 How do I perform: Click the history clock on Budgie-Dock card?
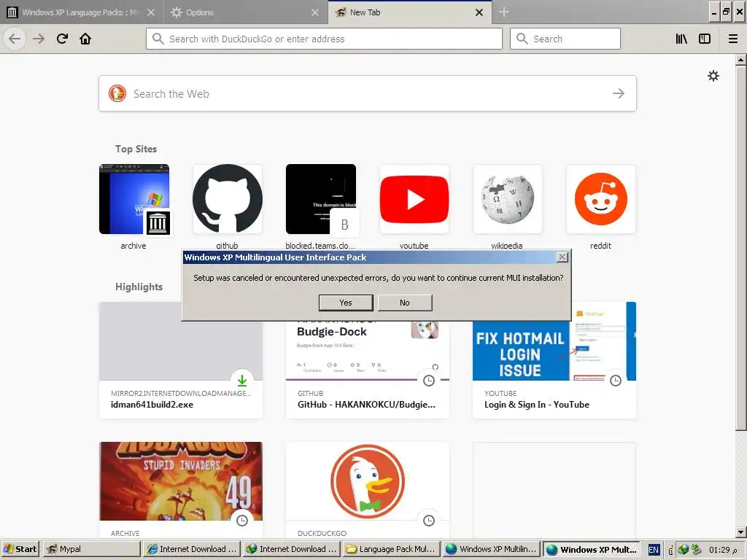pyautogui.click(x=429, y=380)
